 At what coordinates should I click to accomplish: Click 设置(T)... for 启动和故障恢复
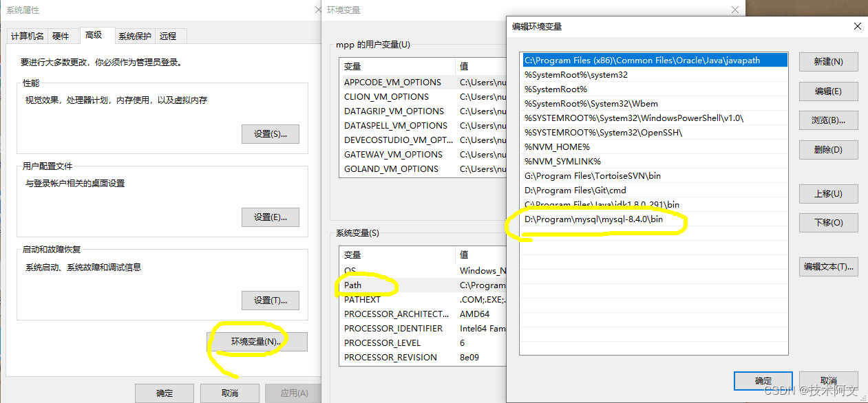click(x=271, y=301)
